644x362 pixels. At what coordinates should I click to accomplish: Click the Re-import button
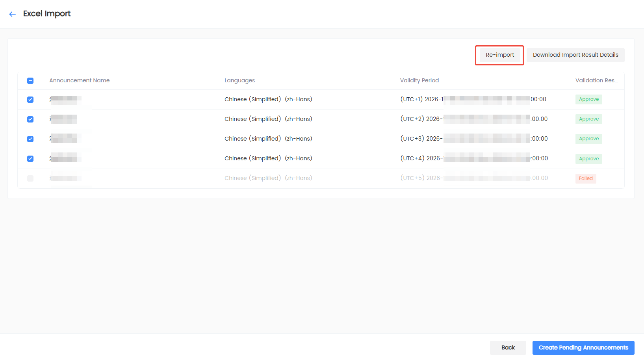(x=499, y=55)
